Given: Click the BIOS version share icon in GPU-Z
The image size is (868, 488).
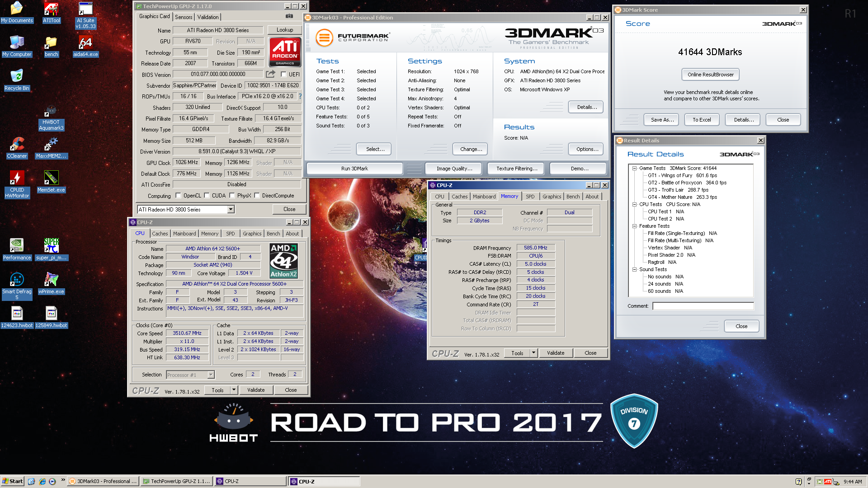Looking at the screenshot, I should point(270,74).
